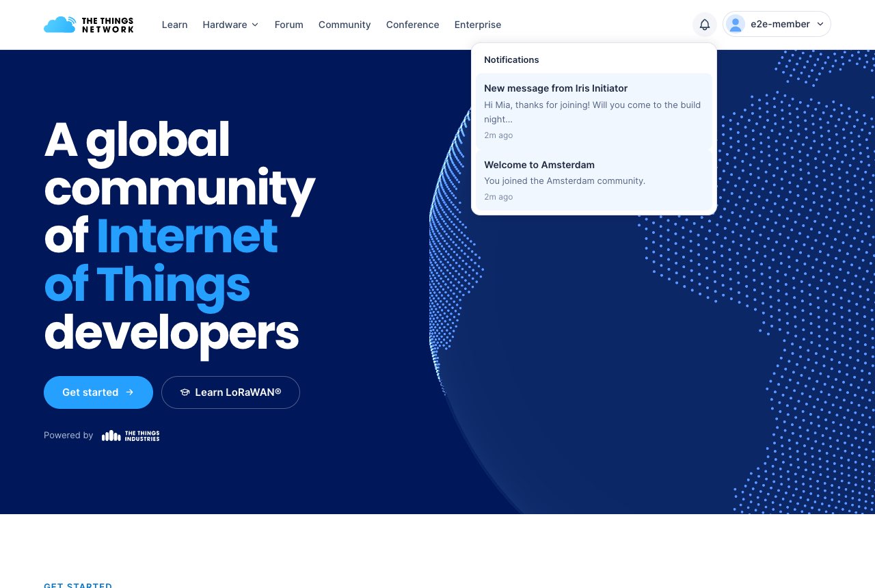The image size is (875, 588).
Task: Click 'You joined the Amsterdam community.' text
Action: tap(565, 181)
